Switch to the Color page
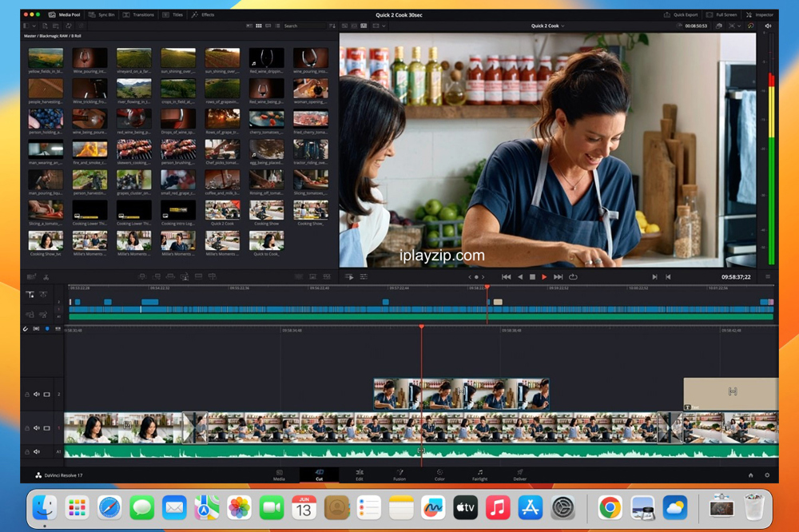 (x=439, y=475)
